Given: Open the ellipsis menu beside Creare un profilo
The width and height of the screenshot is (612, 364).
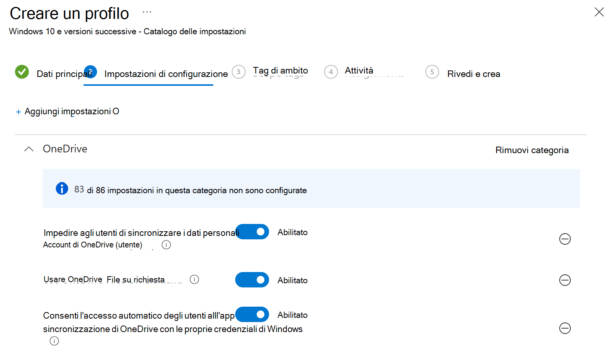Looking at the screenshot, I should [x=147, y=12].
